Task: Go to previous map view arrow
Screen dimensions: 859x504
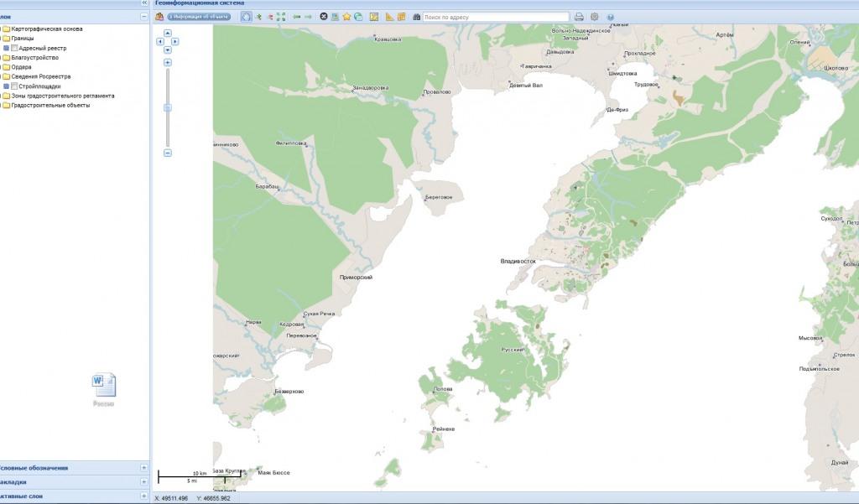Action: point(296,17)
